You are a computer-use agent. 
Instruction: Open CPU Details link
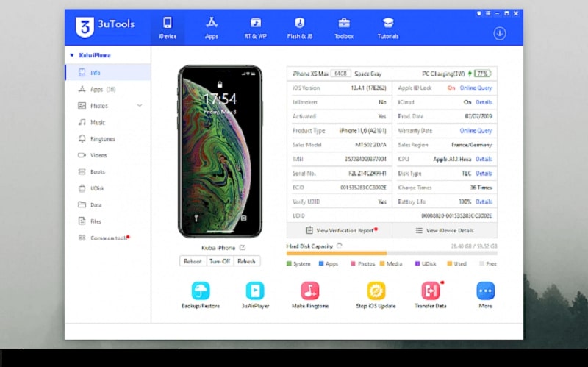(x=484, y=159)
